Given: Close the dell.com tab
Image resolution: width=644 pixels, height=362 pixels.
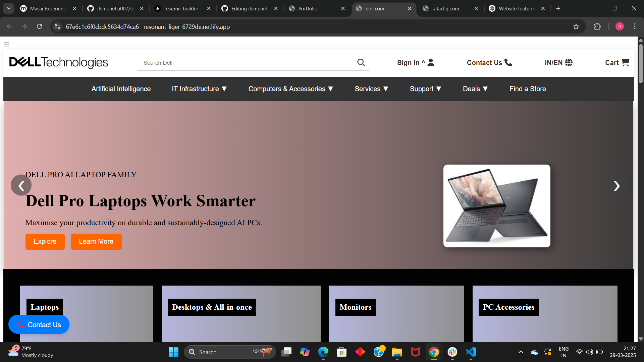Looking at the screenshot, I should (410, 8).
